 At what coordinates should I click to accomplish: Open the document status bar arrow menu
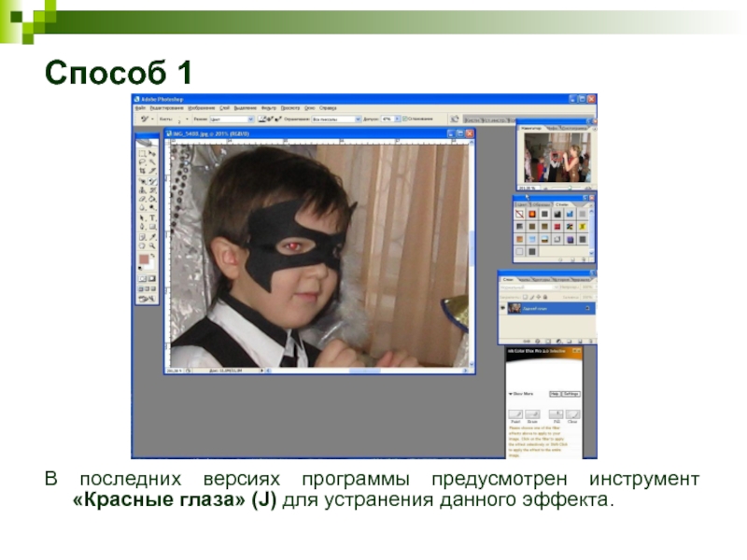pos(261,371)
